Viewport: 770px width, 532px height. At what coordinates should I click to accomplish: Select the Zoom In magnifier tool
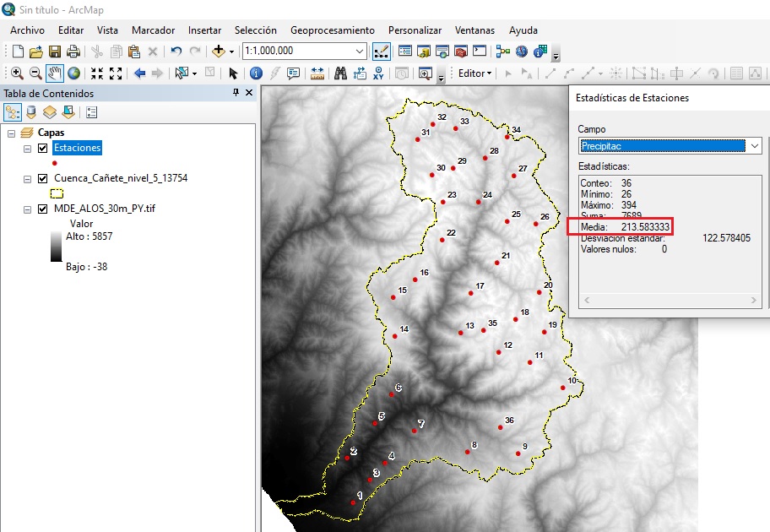tap(17, 73)
